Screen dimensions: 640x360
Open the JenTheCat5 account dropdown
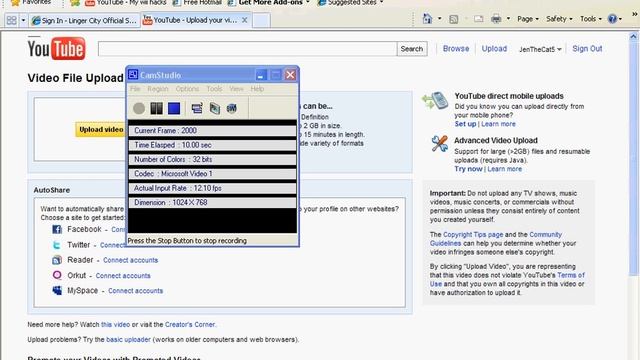[x=540, y=49]
